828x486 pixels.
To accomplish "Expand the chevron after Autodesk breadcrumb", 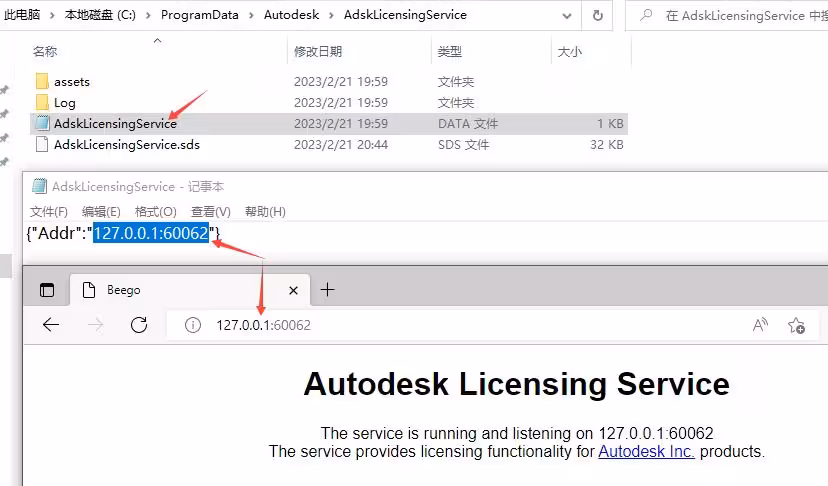I will tap(332, 15).
